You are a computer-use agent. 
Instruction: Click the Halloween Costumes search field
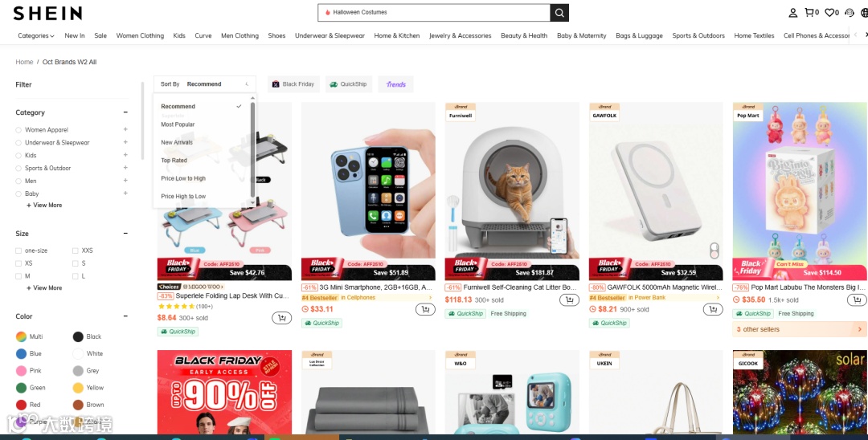(434, 13)
